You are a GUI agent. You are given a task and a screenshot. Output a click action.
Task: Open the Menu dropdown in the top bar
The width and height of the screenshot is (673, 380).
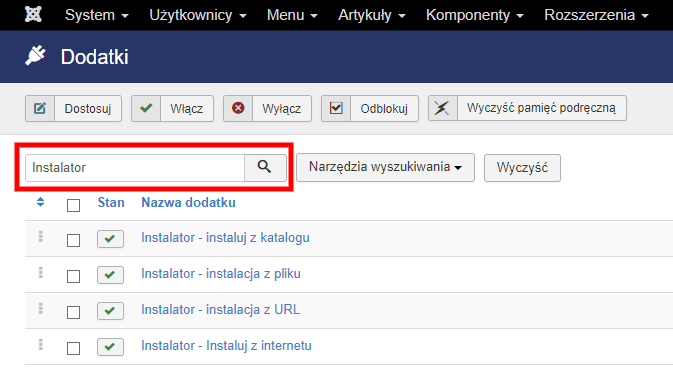292,15
